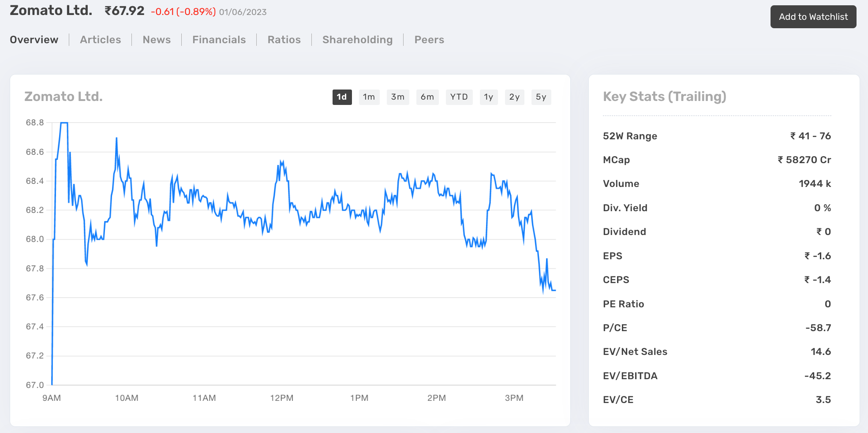Click the CEPS label
868x433 pixels.
pos(616,280)
